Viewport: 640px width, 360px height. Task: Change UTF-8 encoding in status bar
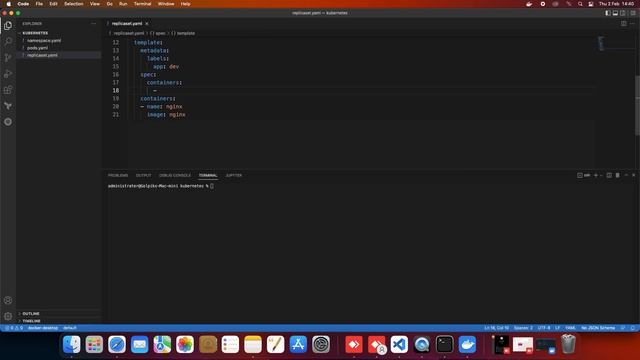pyautogui.click(x=544, y=328)
